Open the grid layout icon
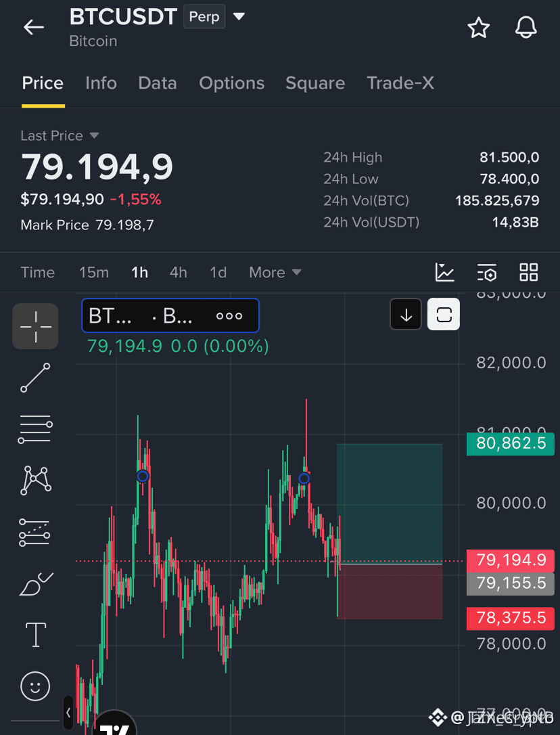 click(x=529, y=272)
